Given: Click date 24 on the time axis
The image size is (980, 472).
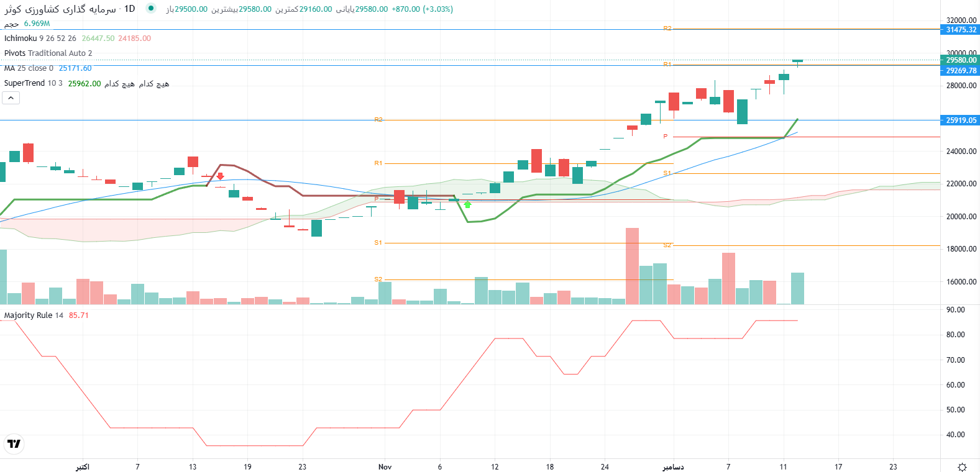Looking at the screenshot, I should point(605,467).
